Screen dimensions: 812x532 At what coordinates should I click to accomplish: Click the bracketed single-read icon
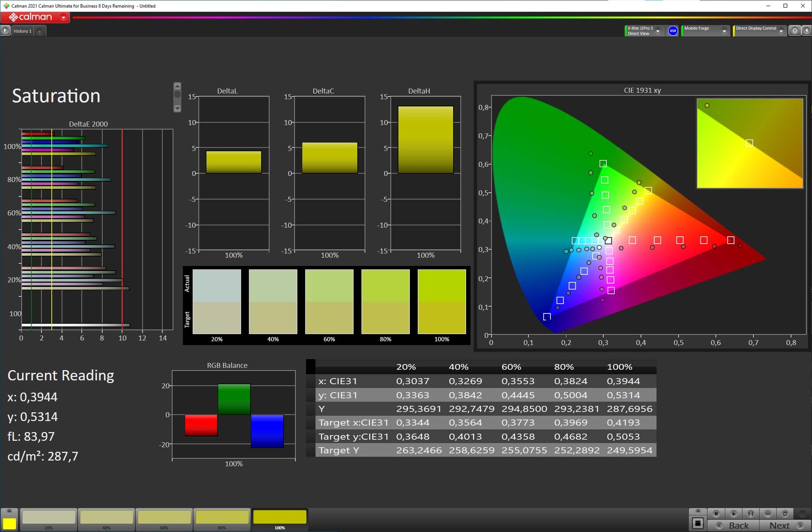750,513
